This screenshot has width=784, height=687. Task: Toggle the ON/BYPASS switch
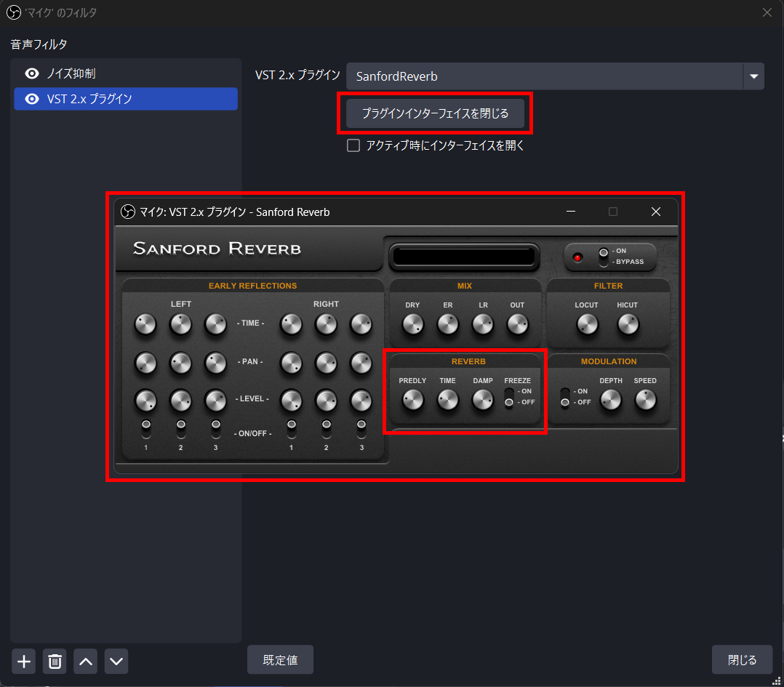coord(604,257)
